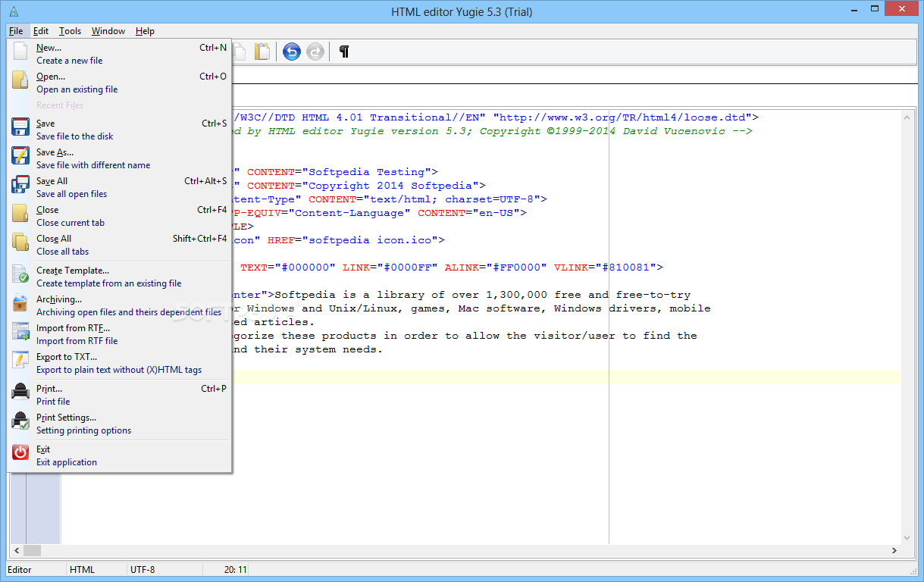Click the disabled Recent Files entry
Viewport: 924px width, 582px height.
click(x=60, y=105)
